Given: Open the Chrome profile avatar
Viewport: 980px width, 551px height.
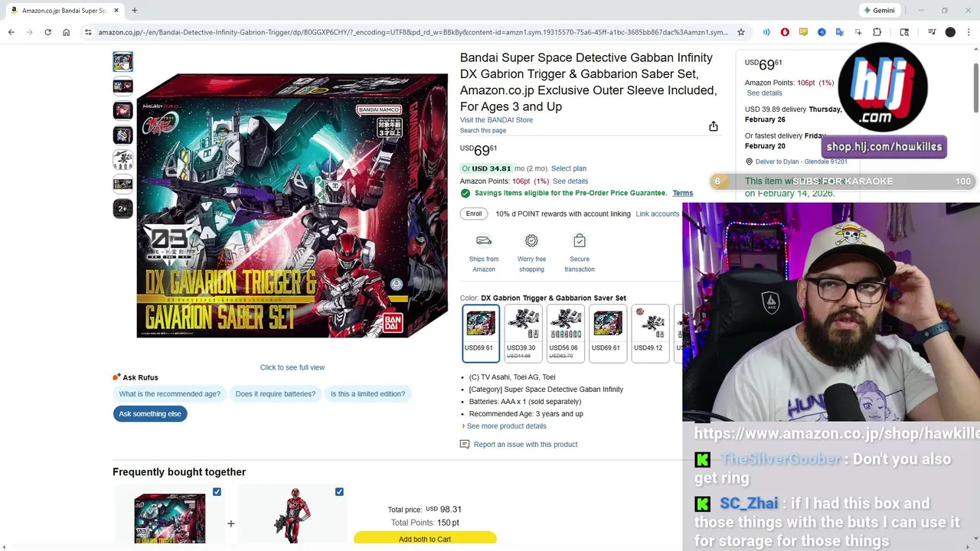Looking at the screenshot, I should 950,32.
